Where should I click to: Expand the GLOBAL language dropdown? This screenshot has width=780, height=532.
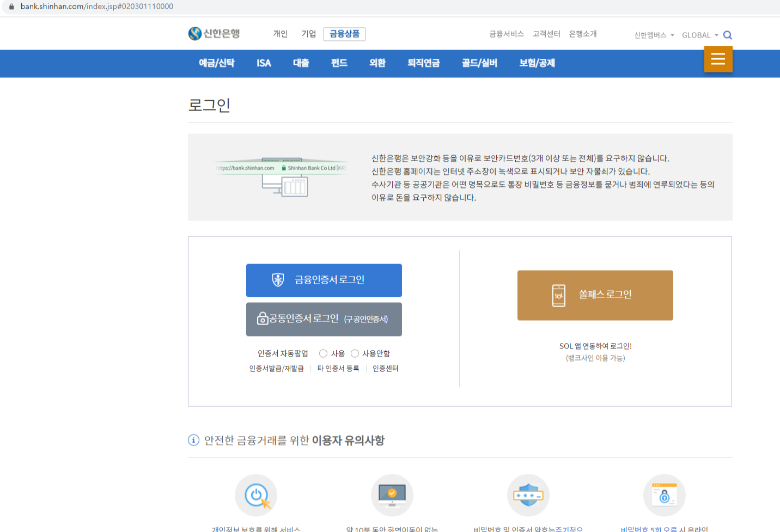point(700,35)
